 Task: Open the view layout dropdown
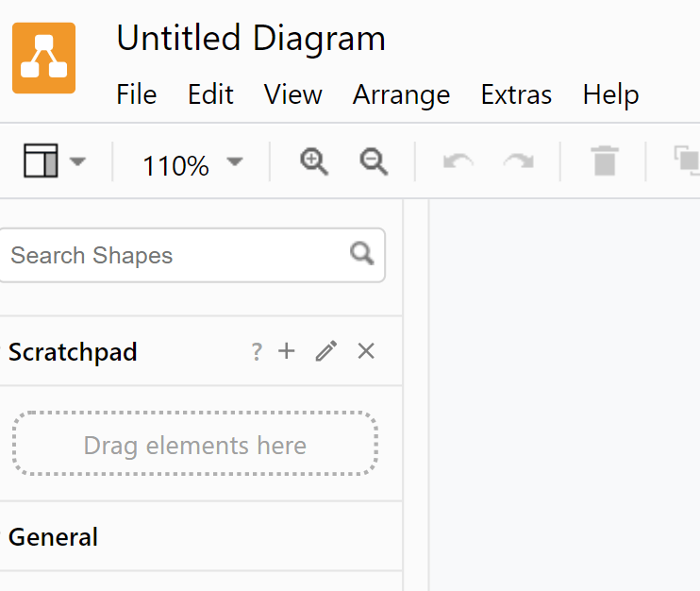click(55, 162)
